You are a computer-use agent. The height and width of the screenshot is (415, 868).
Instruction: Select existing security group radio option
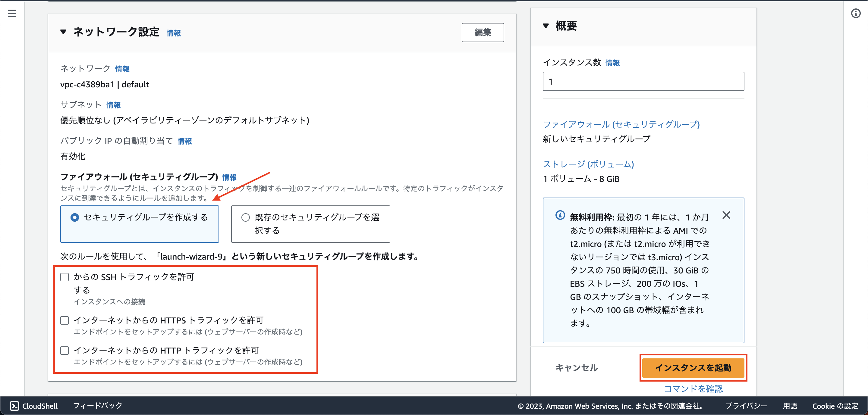246,217
